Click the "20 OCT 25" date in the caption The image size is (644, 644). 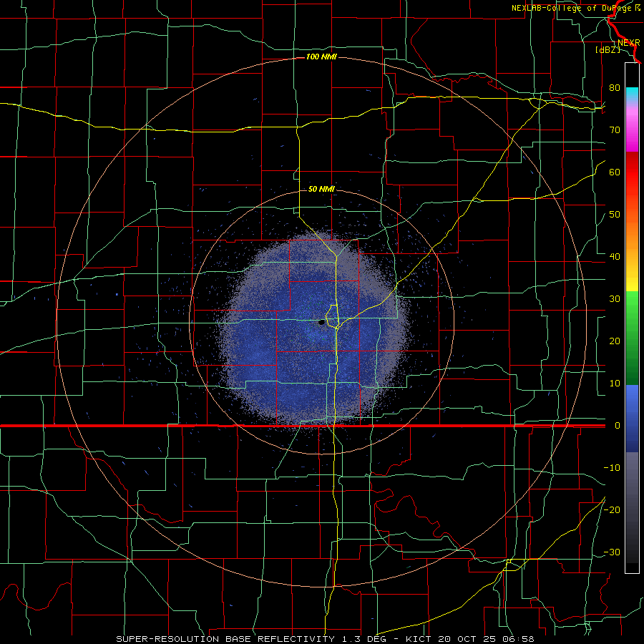[x=467, y=639]
